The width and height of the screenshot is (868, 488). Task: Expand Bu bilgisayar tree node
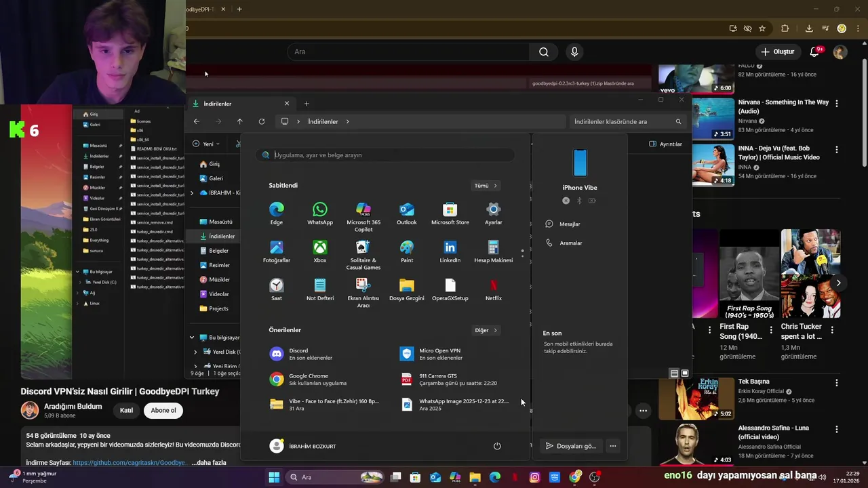[192, 338]
